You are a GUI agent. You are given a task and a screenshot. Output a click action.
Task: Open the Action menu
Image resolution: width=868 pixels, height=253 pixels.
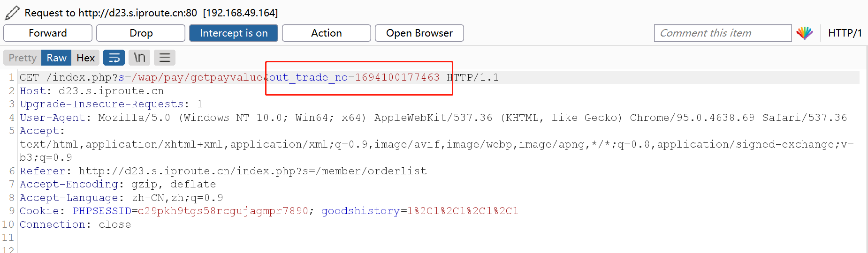326,33
